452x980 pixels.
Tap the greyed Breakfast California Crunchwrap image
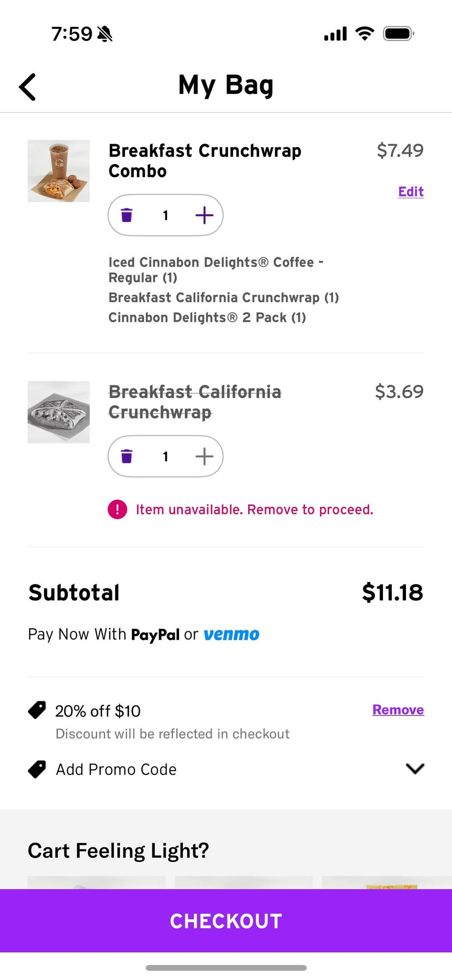point(59,412)
